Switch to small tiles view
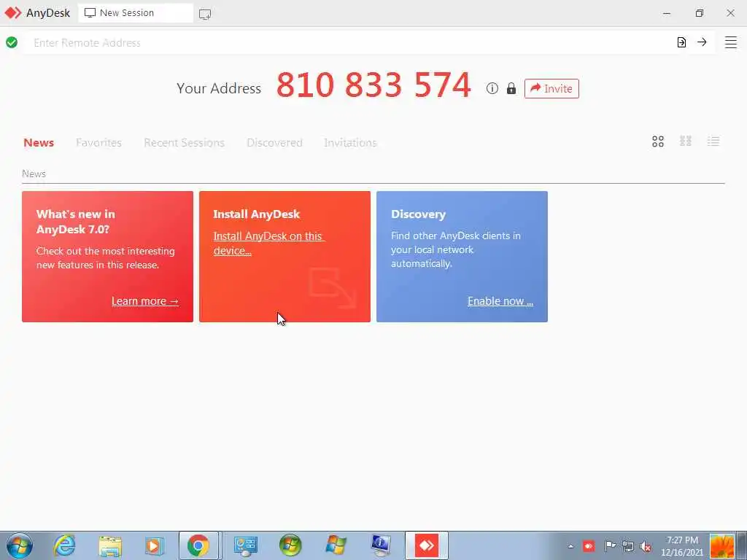The image size is (747, 560). (686, 141)
